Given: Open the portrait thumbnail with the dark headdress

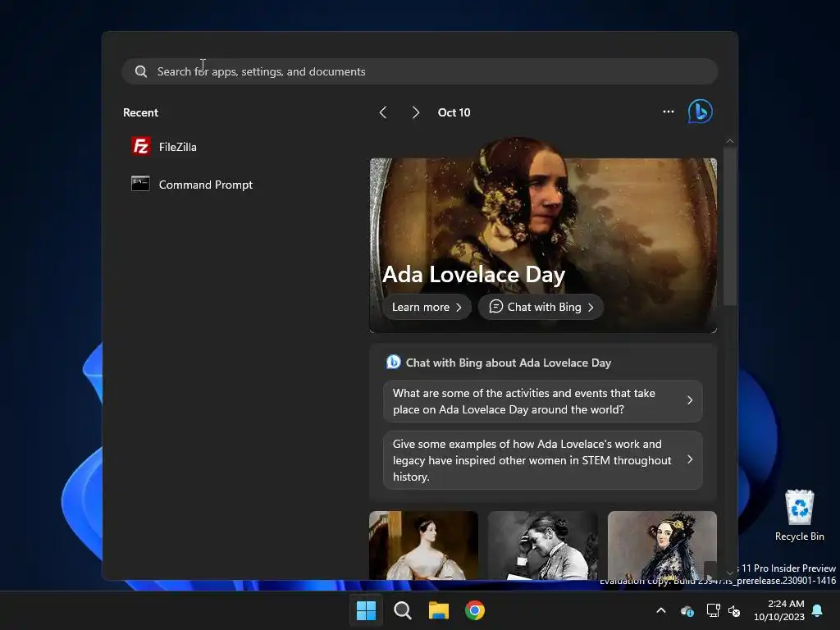Looking at the screenshot, I should coord(662,546).
